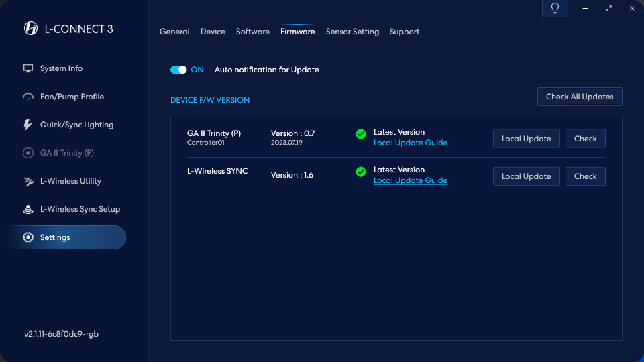Click the 2023.07.19 firmware date
Screen dimensions: 644x362
click(x=286, y=143)
